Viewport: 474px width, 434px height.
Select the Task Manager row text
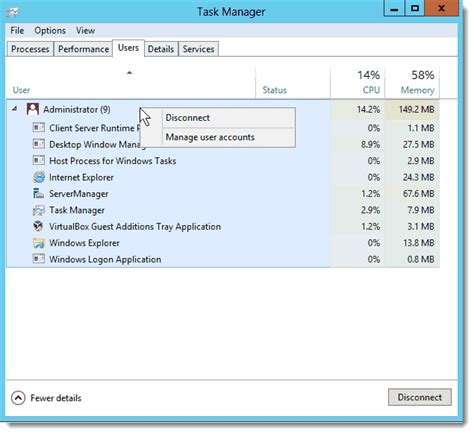77,210
